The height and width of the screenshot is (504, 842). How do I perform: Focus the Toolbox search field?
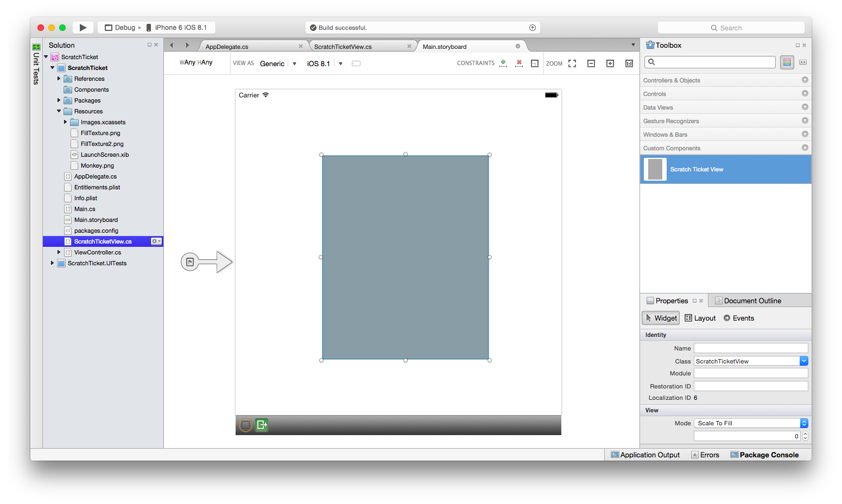[710, 62]
